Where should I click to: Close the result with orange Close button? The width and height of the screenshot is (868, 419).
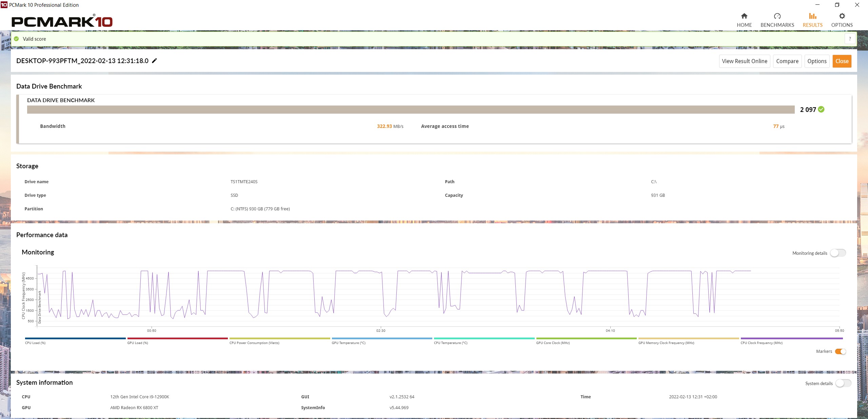tap(842, 61)
